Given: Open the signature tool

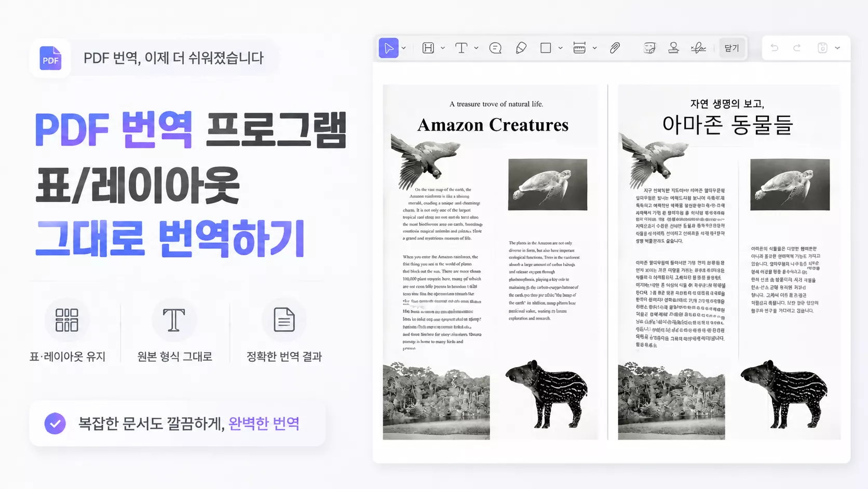Looking at the screenshot, I should 698,48.
